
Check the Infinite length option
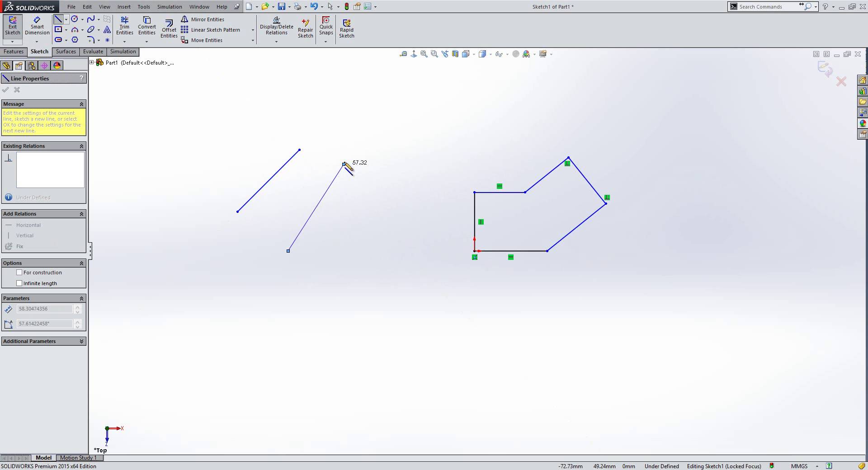pos(19,283)
